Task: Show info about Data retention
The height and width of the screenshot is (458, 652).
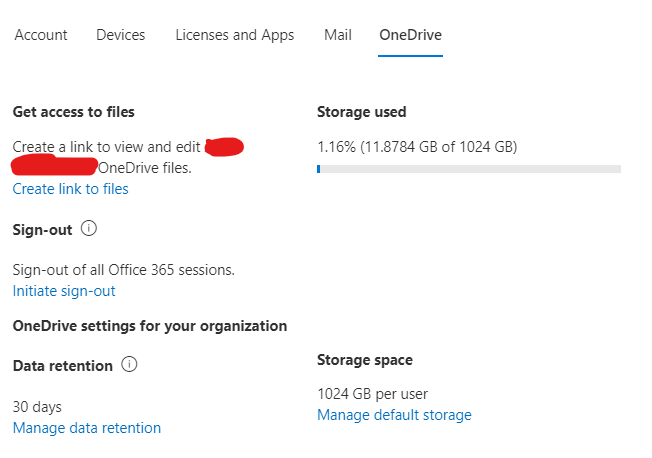Action: [x=129, y=365]
